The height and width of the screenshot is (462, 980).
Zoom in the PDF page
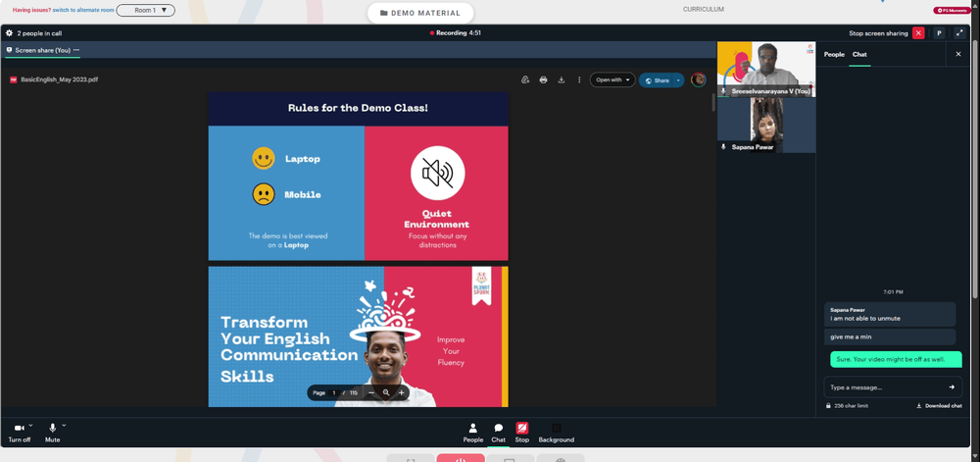401,392
